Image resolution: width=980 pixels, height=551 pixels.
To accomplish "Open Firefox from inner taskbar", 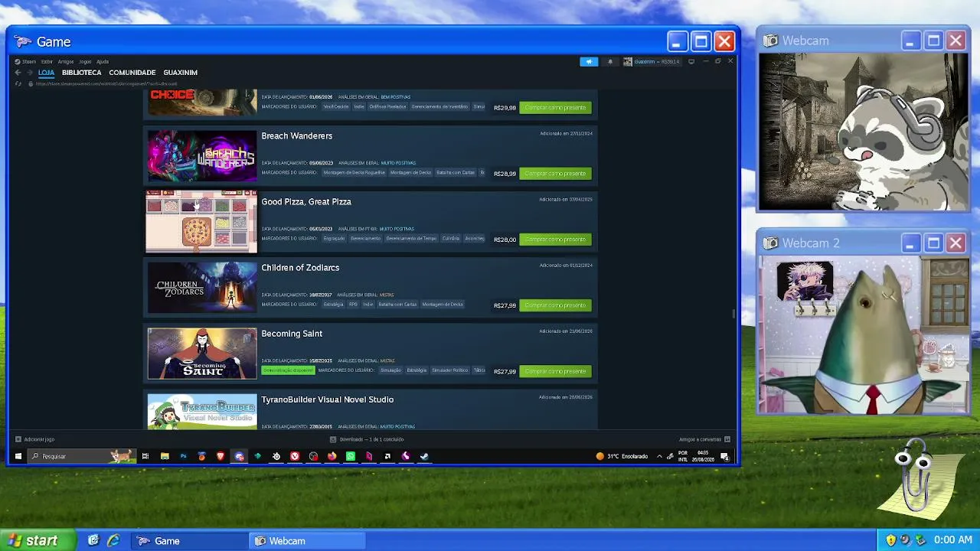I will click(x=332, y=456).
